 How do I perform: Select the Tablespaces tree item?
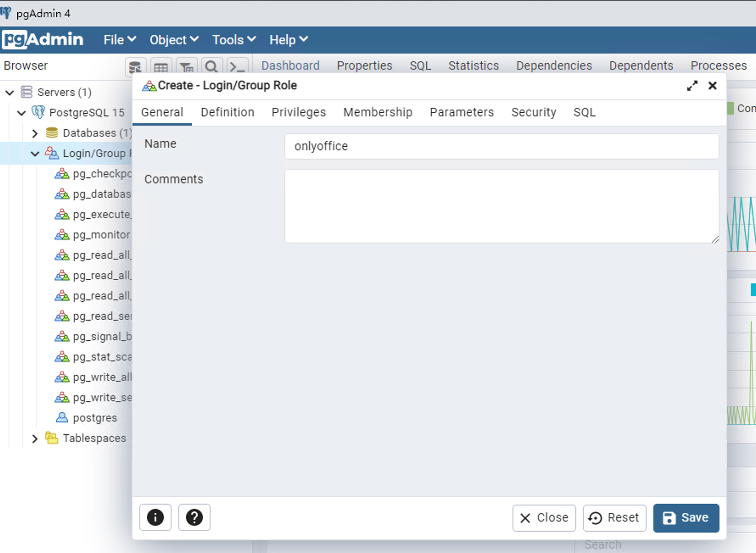(x=94, y=438)
